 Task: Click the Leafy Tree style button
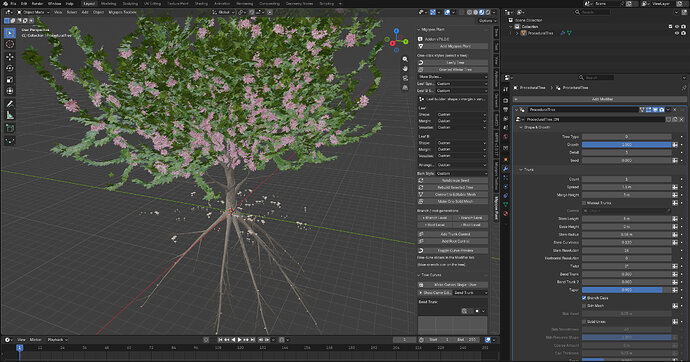[452, 62]
